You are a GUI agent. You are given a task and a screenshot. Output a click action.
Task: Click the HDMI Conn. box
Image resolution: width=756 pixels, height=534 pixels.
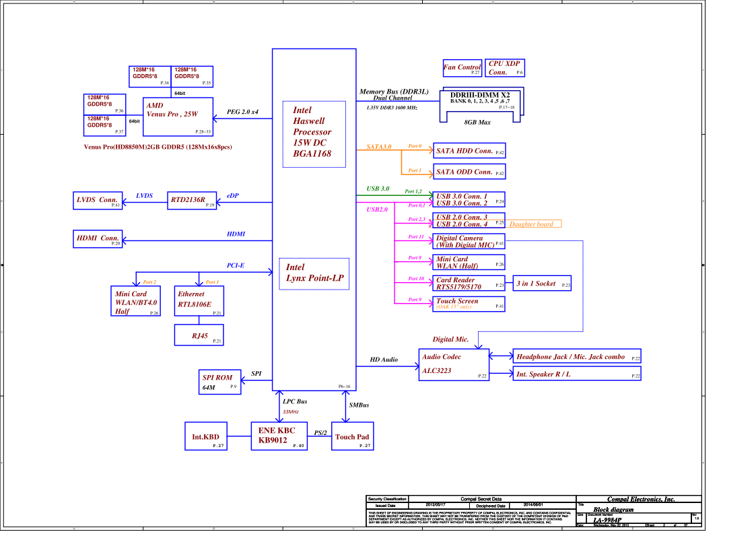point(98,239)
